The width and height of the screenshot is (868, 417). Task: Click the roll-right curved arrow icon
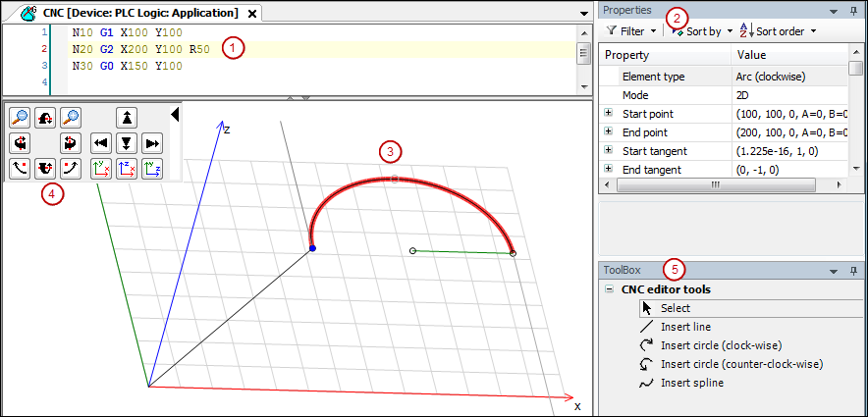tap(71, 169)
